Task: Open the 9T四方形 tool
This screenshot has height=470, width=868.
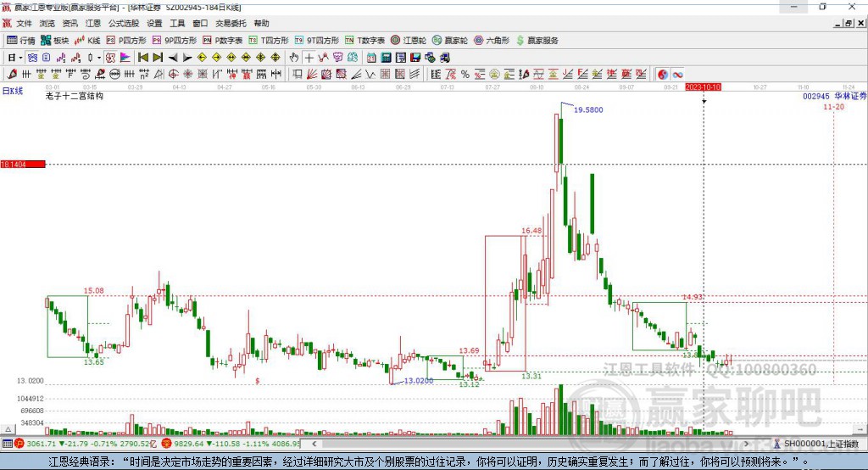Action: [x=317, y=41]
